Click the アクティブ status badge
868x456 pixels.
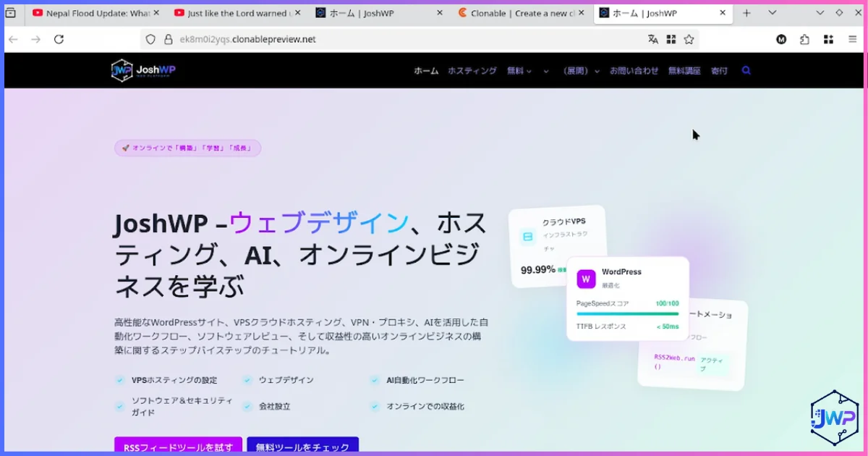point(713,364)
